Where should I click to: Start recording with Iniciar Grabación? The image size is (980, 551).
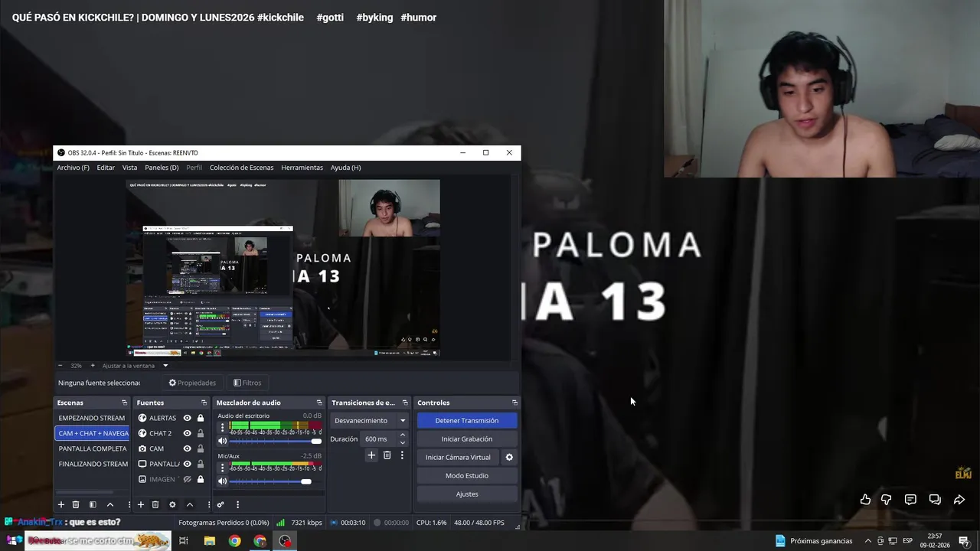point(467,439)
